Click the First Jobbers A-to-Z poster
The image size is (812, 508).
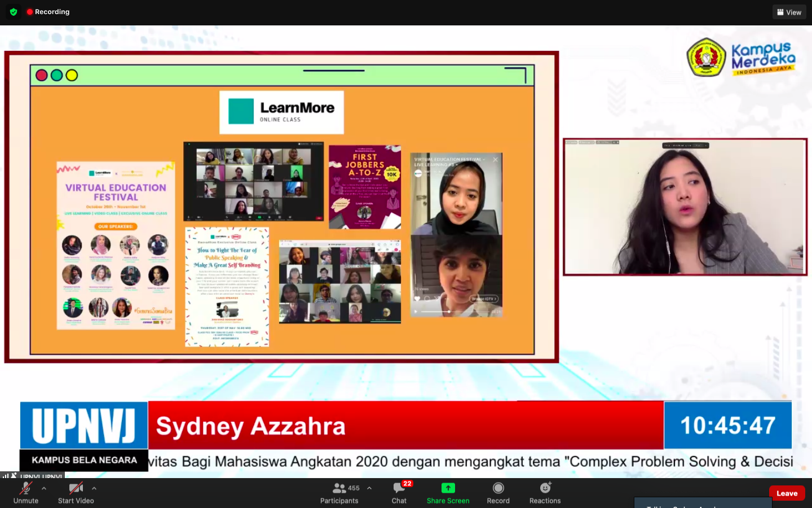(365, 187)
